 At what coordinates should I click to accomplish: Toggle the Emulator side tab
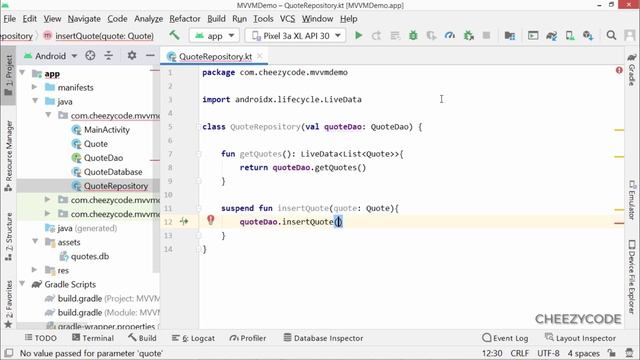[631, 200]
